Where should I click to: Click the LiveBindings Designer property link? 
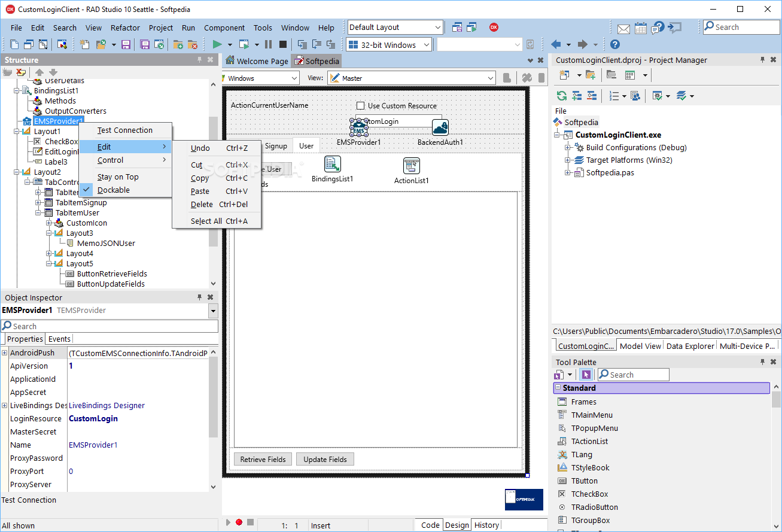point(107,405)
